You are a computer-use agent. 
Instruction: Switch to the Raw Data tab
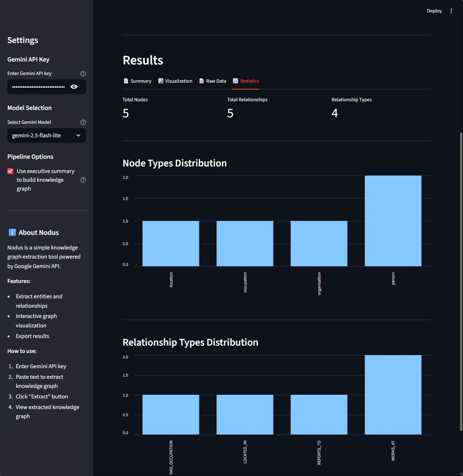click(216, 81)
